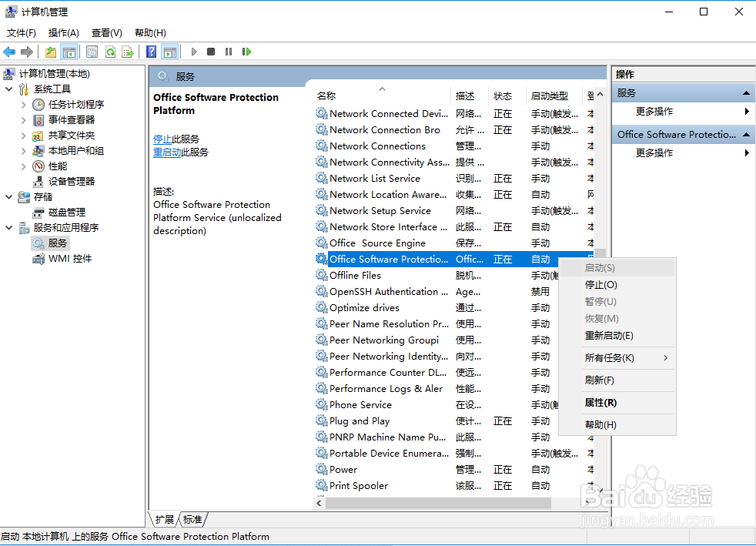Select the Optimize drives service row
Viewport: 756px width, 546px height.
(x=437, y=308)
